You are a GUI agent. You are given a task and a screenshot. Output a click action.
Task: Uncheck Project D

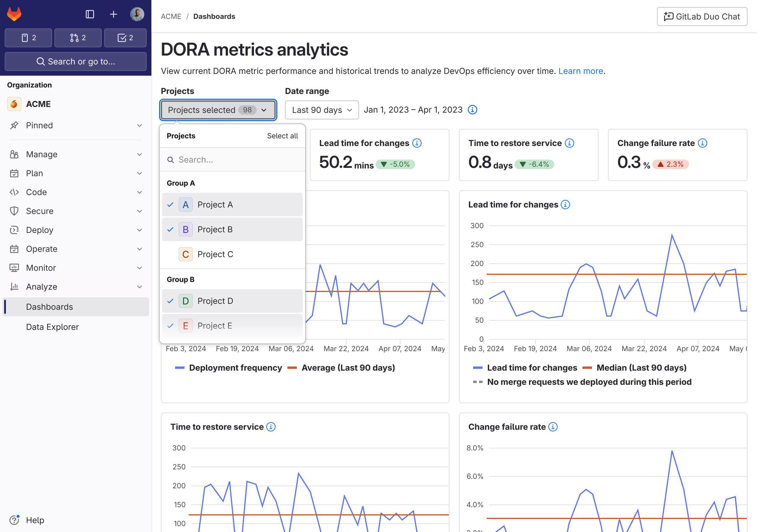point(232,301)
